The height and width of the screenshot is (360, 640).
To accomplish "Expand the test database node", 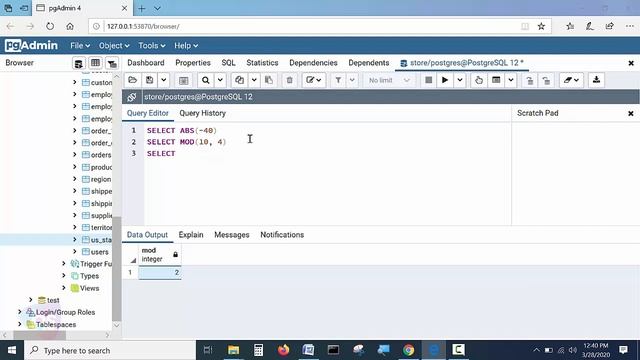I will [31, 300].
